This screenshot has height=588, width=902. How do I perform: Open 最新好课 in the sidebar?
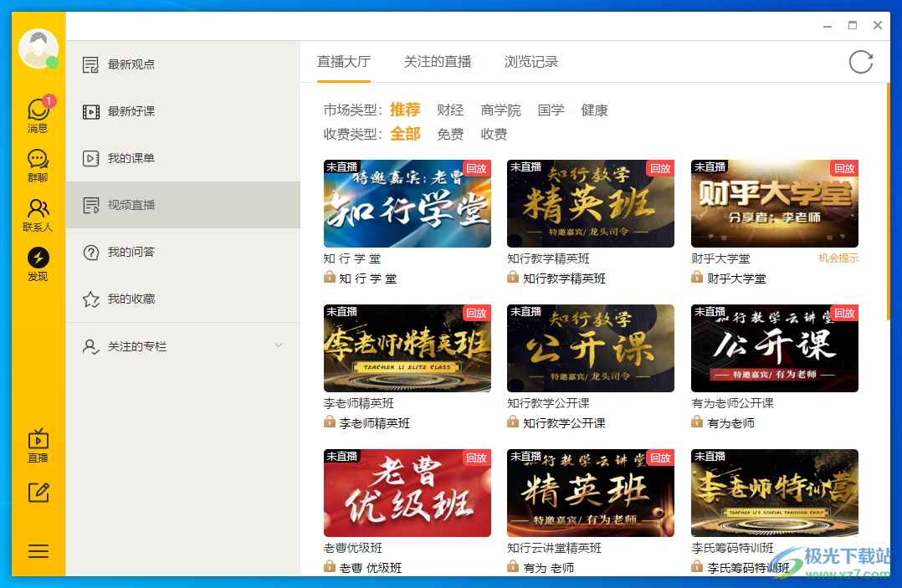click(x=183, y=111)
